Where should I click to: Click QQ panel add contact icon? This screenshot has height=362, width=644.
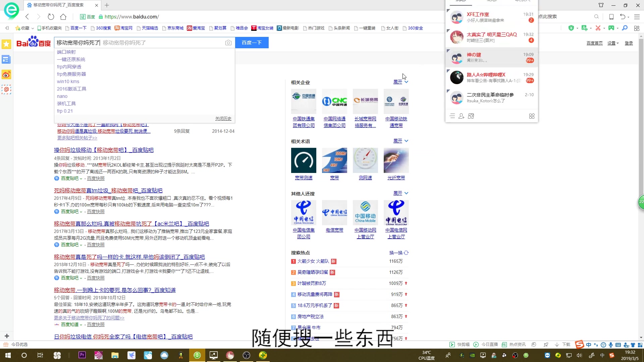click(462, 116)
